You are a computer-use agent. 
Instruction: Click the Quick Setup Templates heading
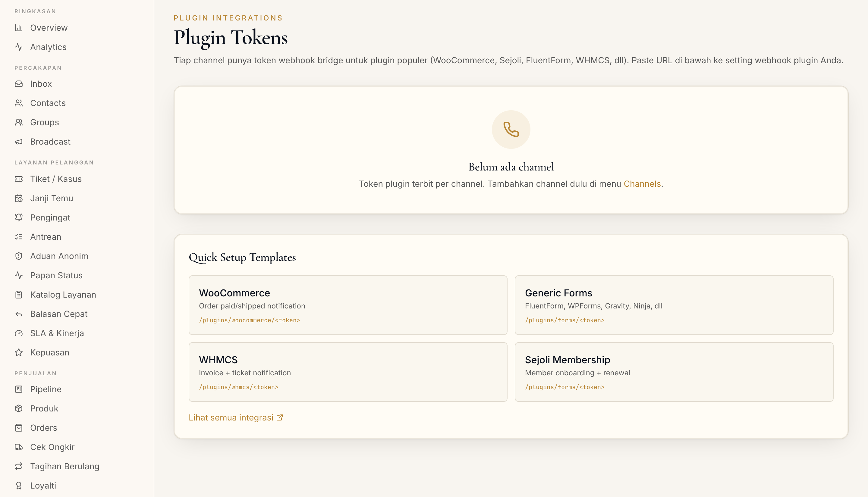click(x=242, y=257)
